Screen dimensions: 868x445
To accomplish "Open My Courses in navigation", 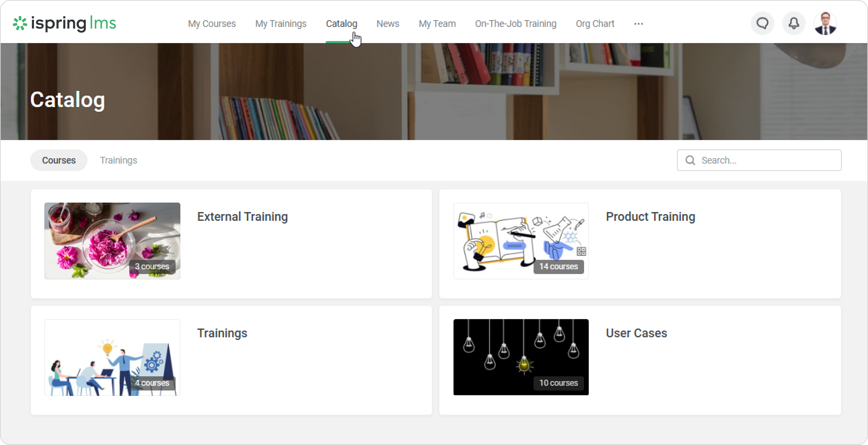I will (x=212, y=24).
